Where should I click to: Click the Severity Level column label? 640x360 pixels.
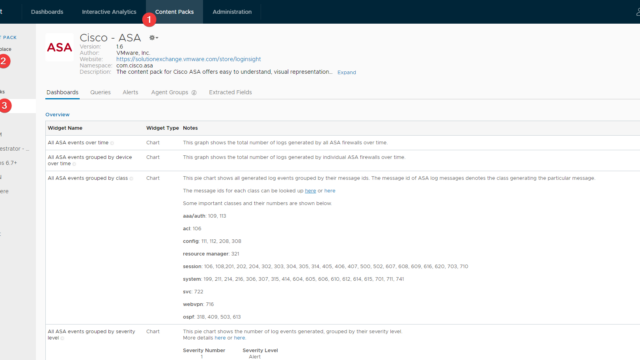(260, 351)
